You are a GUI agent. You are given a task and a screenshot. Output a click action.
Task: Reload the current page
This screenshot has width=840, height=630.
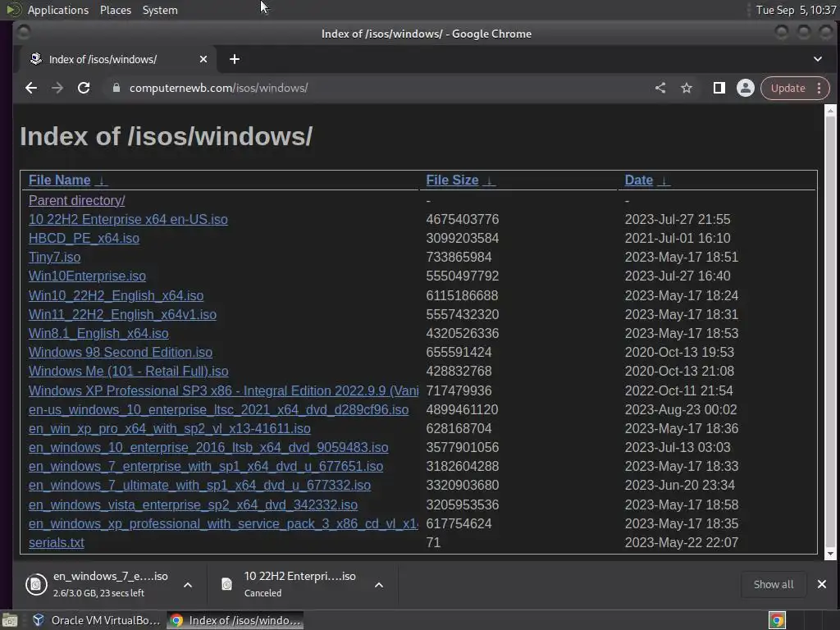point(84,88)
